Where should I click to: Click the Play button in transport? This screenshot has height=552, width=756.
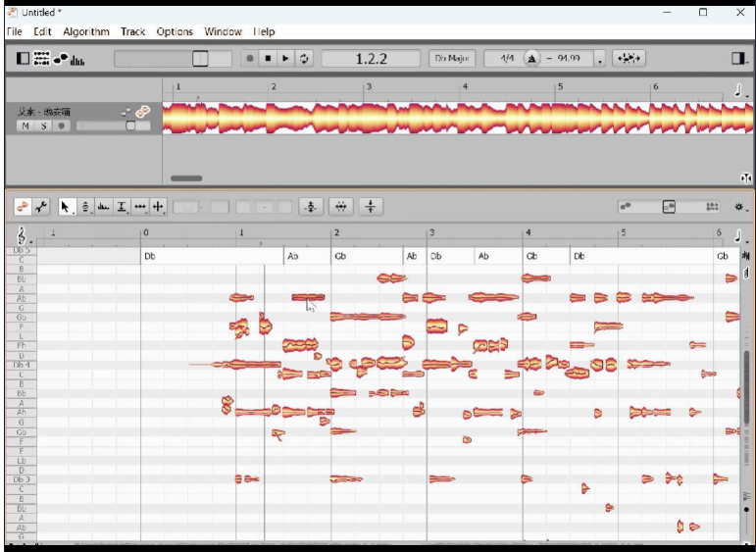coord(285,59)
